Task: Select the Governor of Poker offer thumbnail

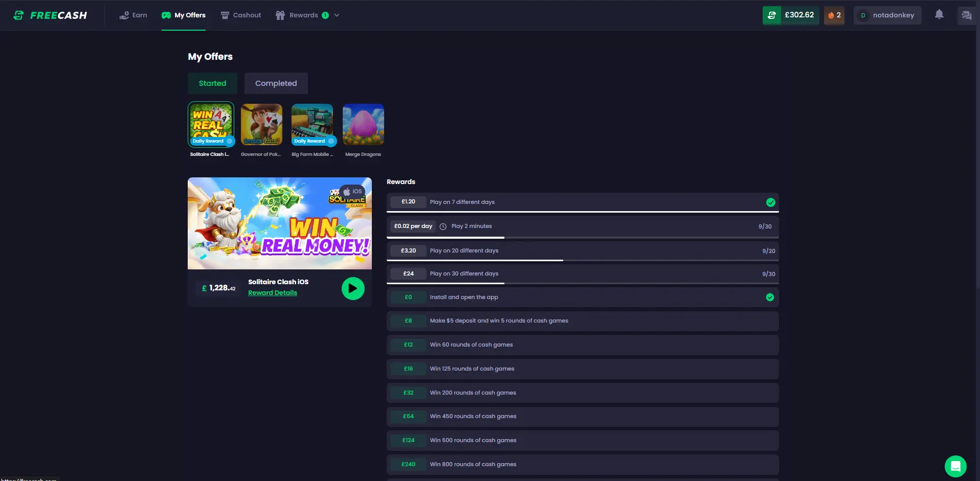Action: click(261, 124)
